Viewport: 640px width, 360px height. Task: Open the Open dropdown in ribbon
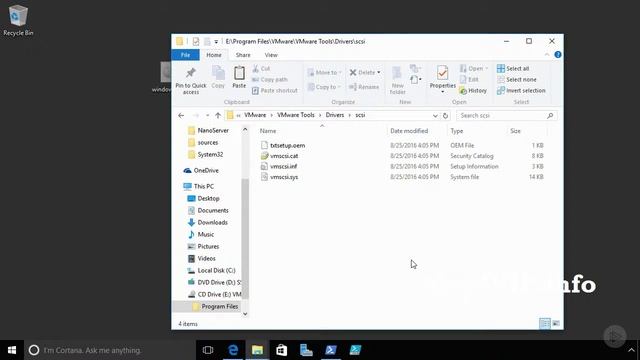point(474,69)
